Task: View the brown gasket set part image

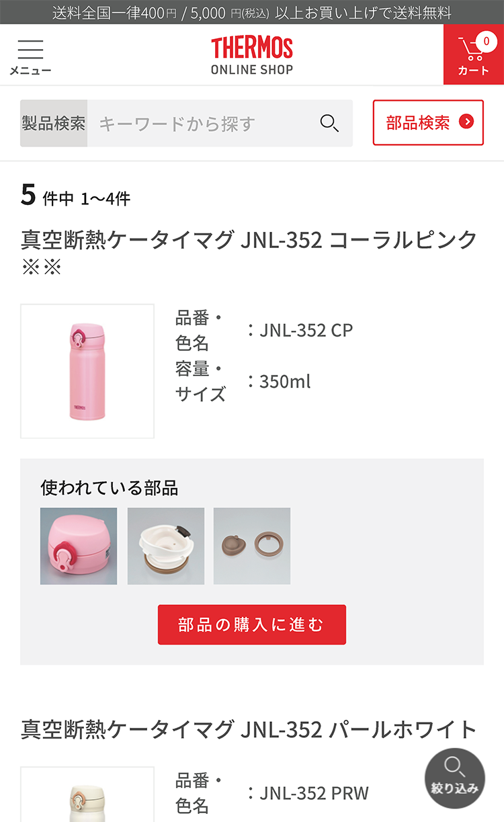Action: [x=252, y=546]
